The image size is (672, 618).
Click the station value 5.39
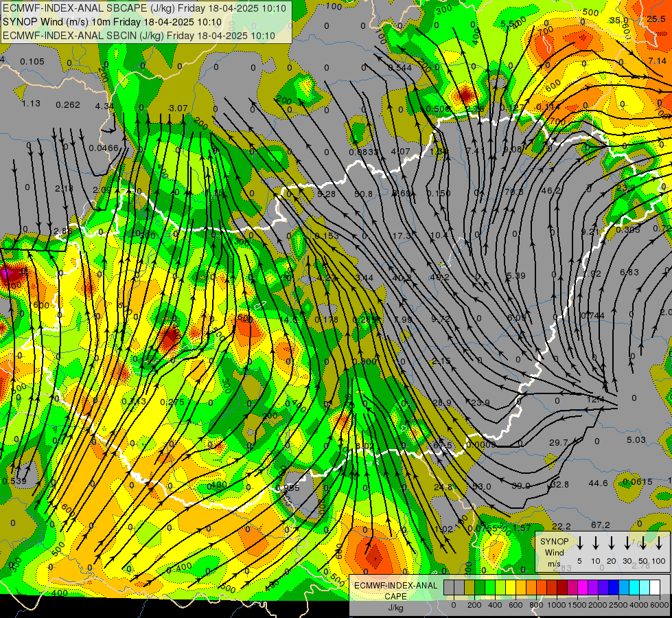[516, 275]
